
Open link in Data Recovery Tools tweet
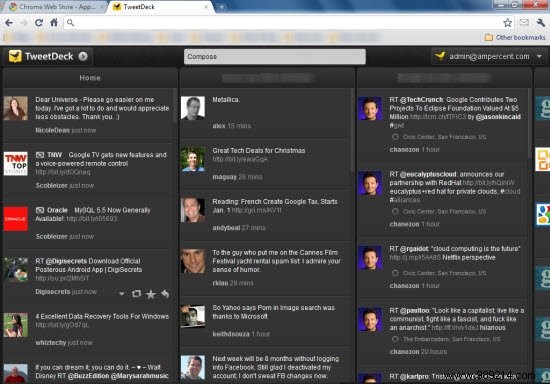click(x=62, y=325)
